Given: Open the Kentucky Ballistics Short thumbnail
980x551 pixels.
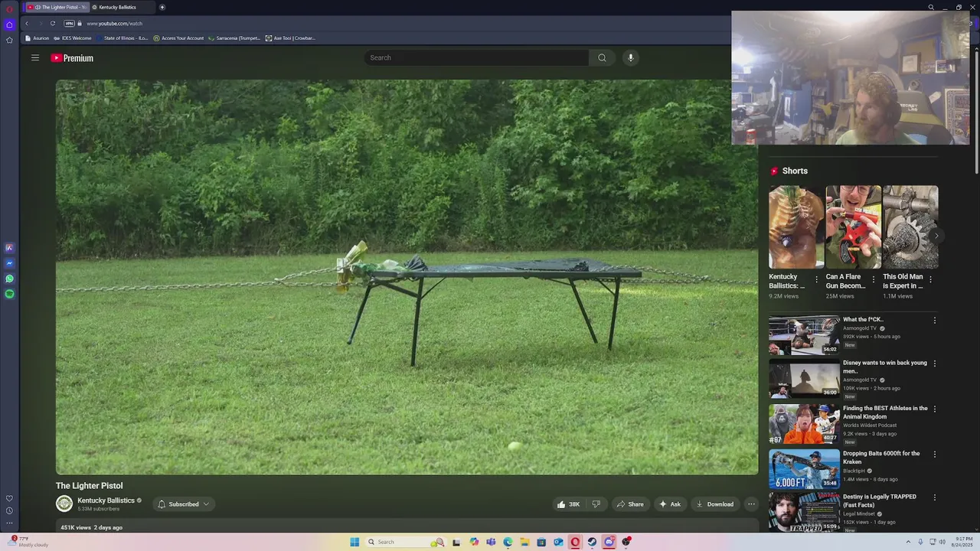Looking at the screenshot, I should click(x=796, y=227).
